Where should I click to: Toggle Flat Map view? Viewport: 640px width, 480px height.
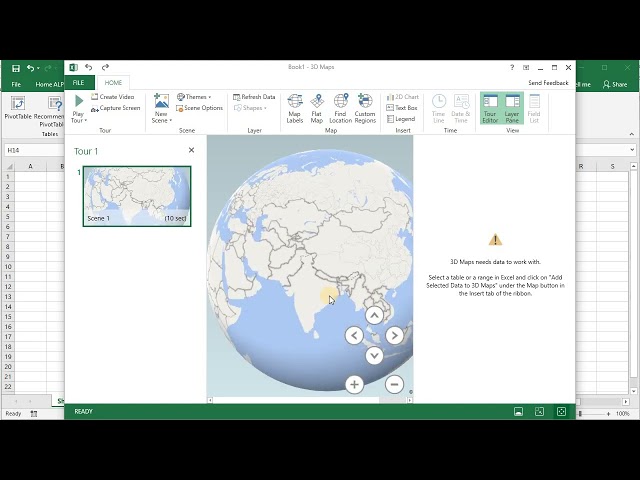click(317, 108)
